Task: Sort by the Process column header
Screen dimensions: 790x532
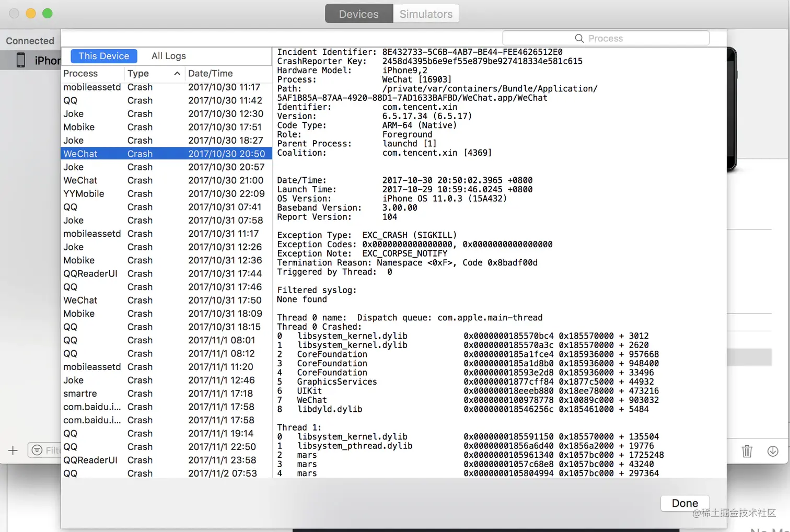Action: click(x=80, y=74)
